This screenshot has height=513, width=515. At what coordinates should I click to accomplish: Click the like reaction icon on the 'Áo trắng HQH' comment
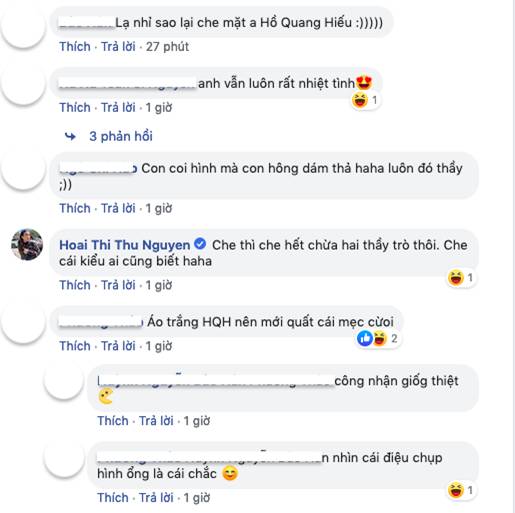tap(365, 339)
